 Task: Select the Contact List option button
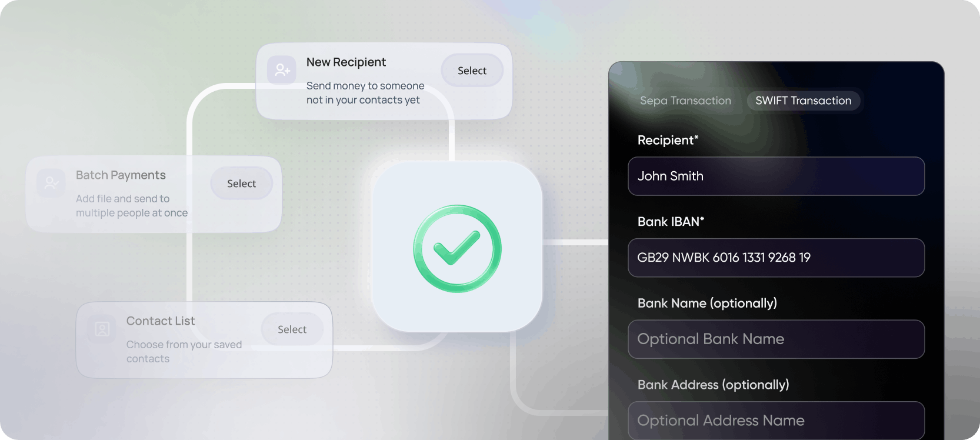[292, 329]
